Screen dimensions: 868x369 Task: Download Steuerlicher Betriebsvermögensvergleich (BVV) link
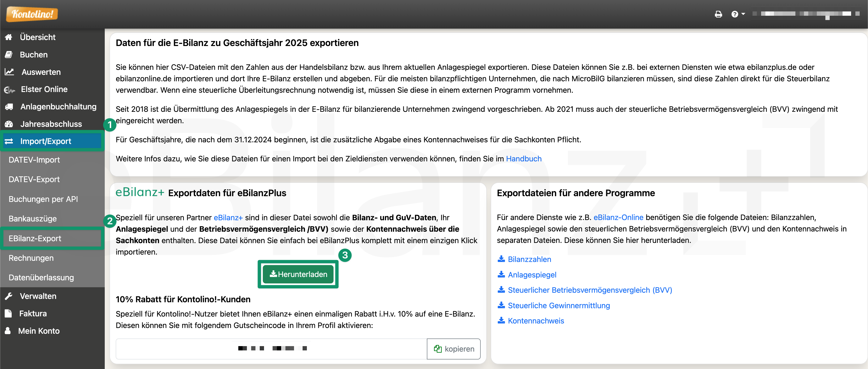point(590,290)
